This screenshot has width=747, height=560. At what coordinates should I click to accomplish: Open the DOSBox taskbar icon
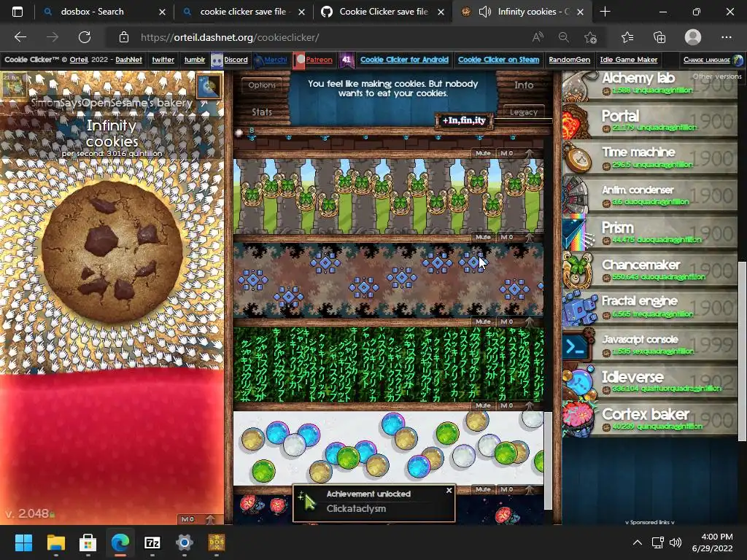(x=216, y=542)
